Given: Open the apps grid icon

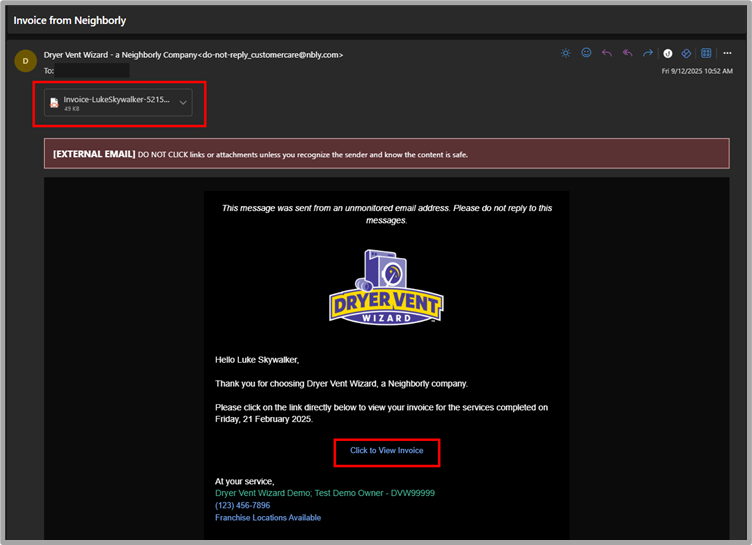Looking at the screenshot, I should point(706,53).
